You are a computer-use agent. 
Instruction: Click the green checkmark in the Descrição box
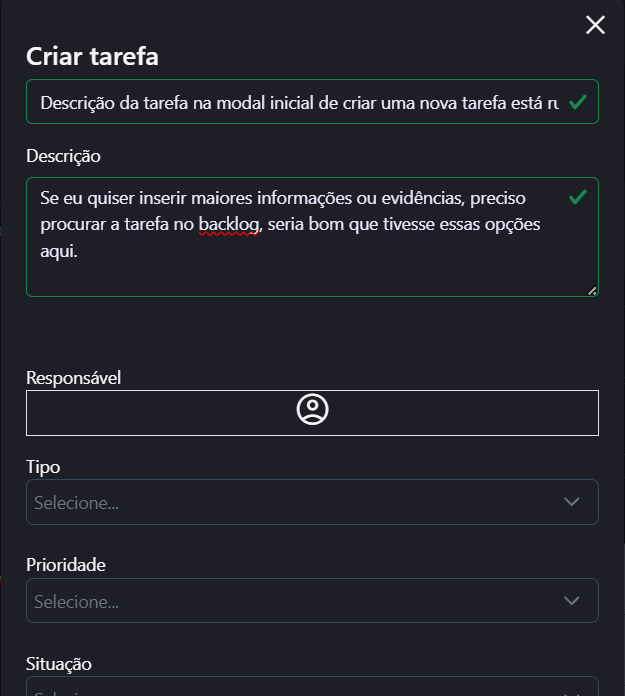click(x=577, y=197)
